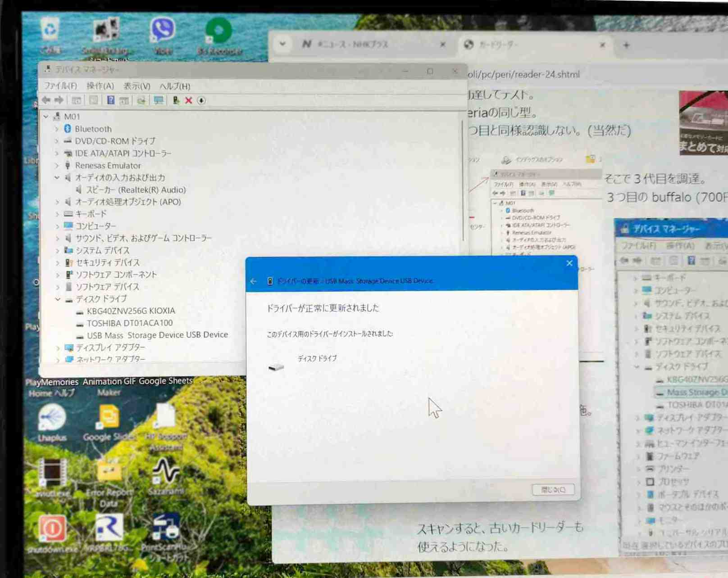Click the circled down arrow toolbar icon
This screenshot has width=728, height=578.
click(201, 100)
